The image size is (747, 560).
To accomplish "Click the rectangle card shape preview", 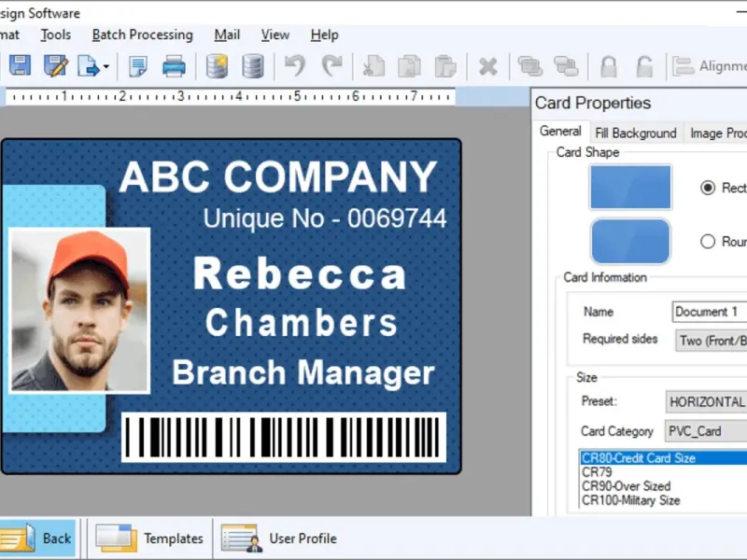I will coord(630,188).
